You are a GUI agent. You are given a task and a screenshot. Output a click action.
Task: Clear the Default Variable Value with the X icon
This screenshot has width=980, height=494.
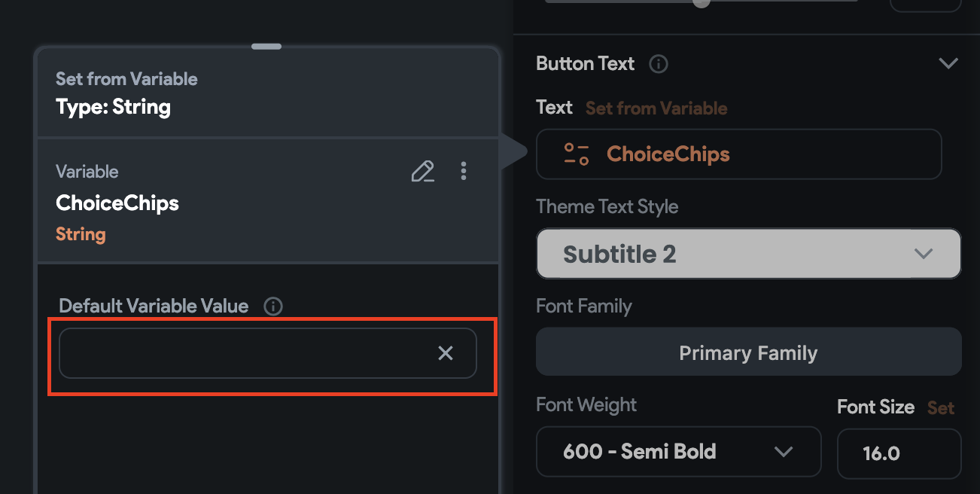coord(446,352)
